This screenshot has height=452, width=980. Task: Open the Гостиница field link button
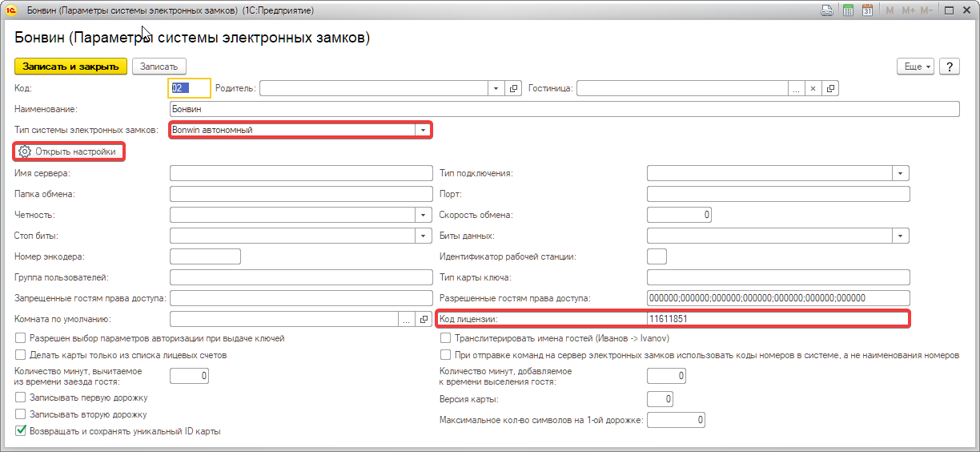pos(831,88)
